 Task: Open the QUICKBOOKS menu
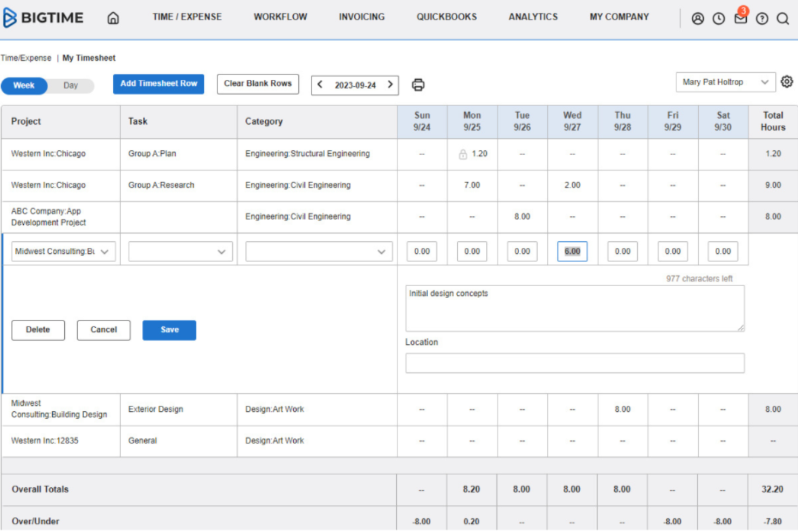(x=446, y=17)
